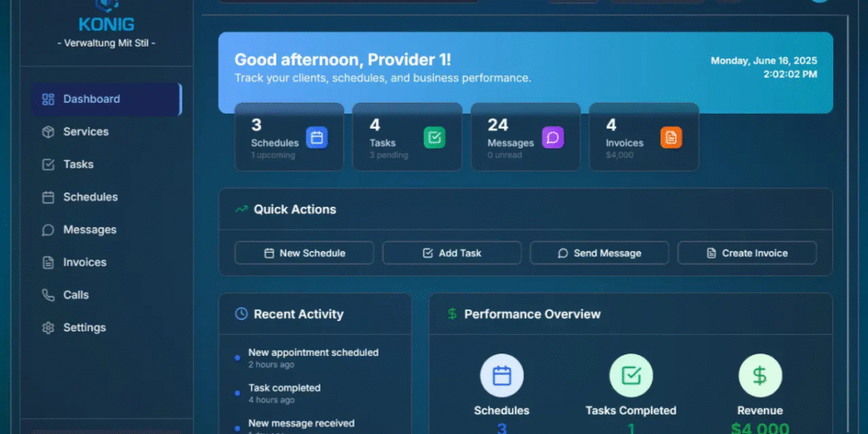The width and height of the screenshot is (868, 434).
Task: Open the 'New appointment scheduled' activity entry
Action: tap(313, 353)
